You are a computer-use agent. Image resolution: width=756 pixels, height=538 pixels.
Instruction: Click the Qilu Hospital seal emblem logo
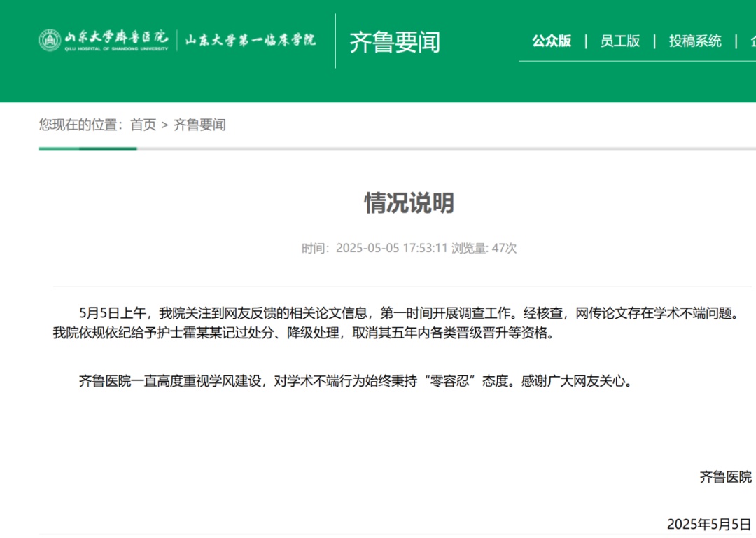click(49, 40)
